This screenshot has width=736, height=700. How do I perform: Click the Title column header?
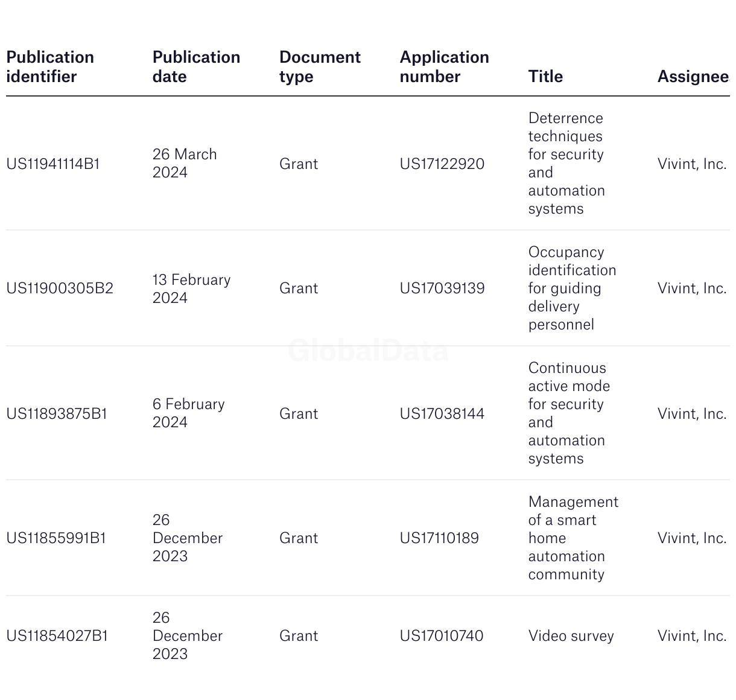click(x=545, y=77)
